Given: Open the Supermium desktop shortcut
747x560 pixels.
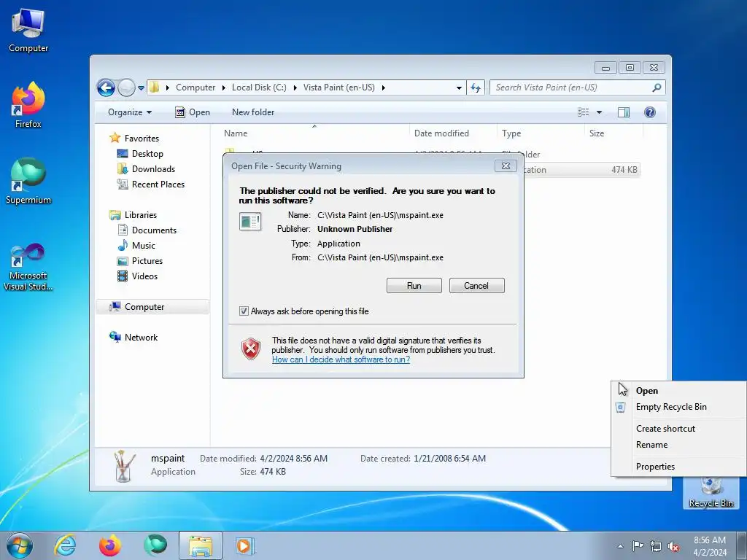Looking at the screenshot, I should click(28, 181).
